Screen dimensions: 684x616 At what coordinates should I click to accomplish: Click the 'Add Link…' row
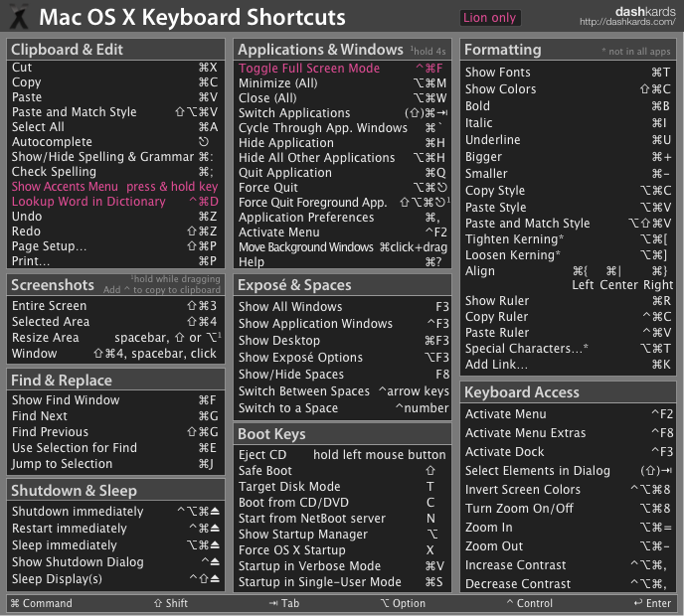coord(569,365)
